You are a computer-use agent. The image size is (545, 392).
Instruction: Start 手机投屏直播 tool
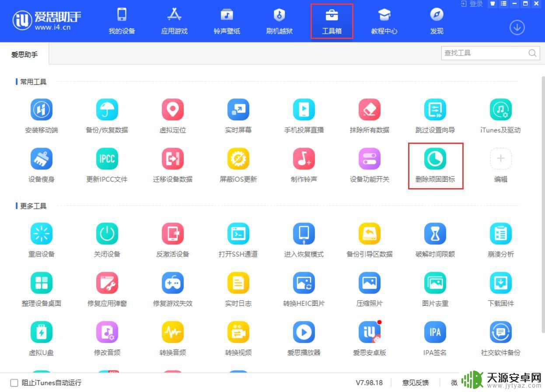pyautogui.click(x=304, y=109)
